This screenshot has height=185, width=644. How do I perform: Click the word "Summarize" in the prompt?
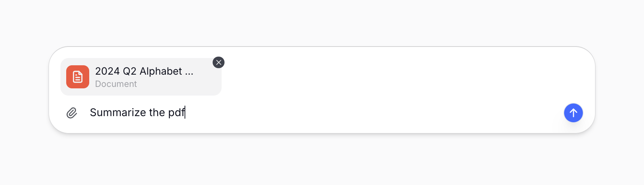(x=118, y=113)
